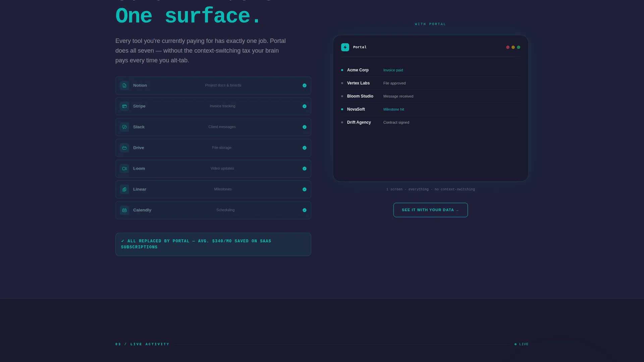Click the status dot beside NovaSoft

(342, 109)
